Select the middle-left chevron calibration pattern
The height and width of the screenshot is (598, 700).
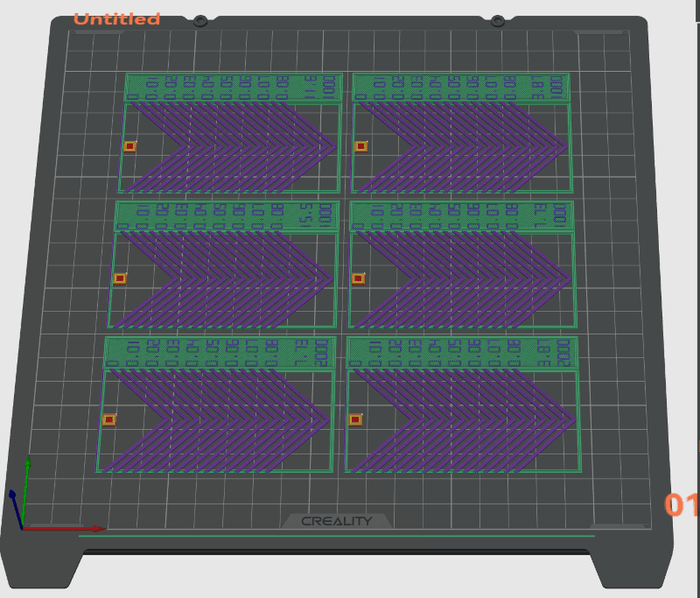click(x=223, y=264)
